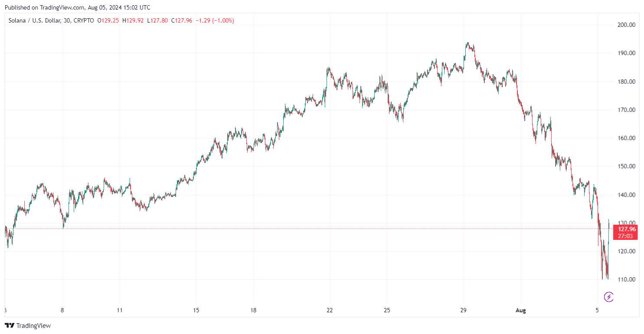Screen dimensions: 644x334
Task: Click the 'Aug' month label on time axis
Action: [521, 310]
